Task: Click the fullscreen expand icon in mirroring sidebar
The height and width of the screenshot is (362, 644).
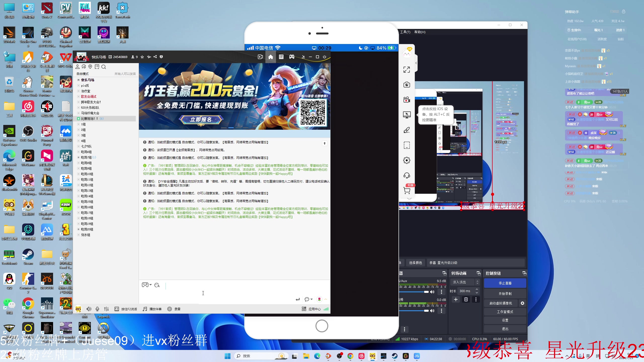Action: coord(407,70)
